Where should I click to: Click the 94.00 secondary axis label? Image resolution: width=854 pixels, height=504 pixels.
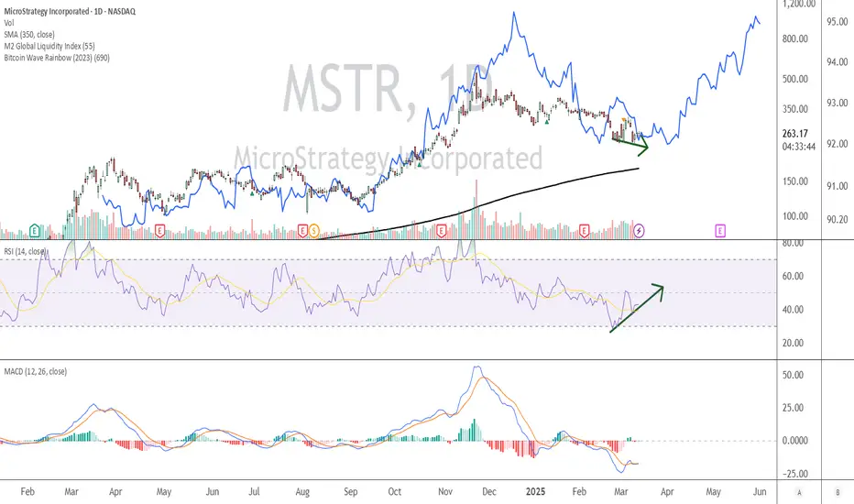(x=838, y=62)
